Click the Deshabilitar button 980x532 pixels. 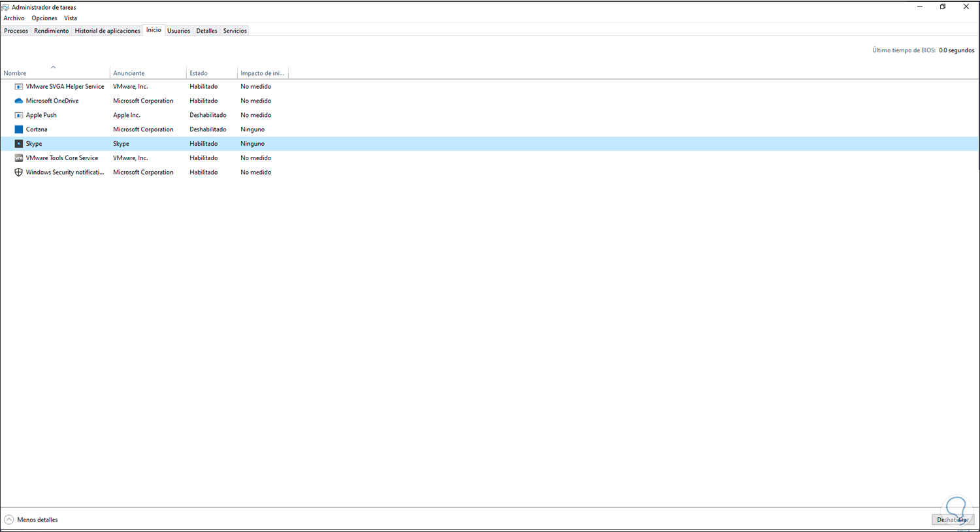pyautogui.click(x=953, y=520)
